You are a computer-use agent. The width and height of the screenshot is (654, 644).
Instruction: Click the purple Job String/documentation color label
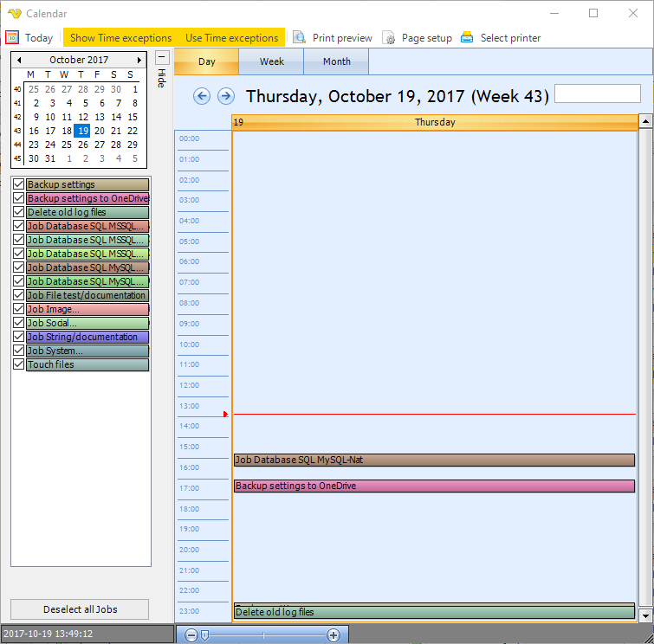(87, 337)
